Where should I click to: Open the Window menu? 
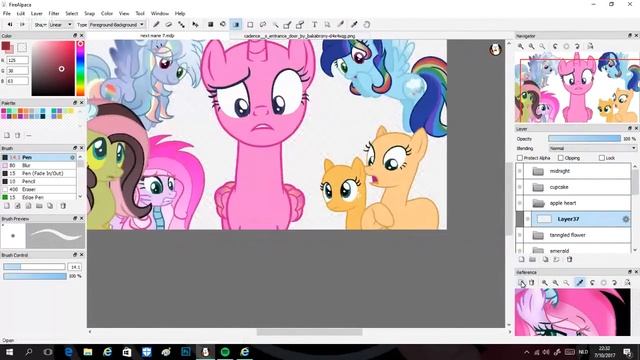click(160, 13)
